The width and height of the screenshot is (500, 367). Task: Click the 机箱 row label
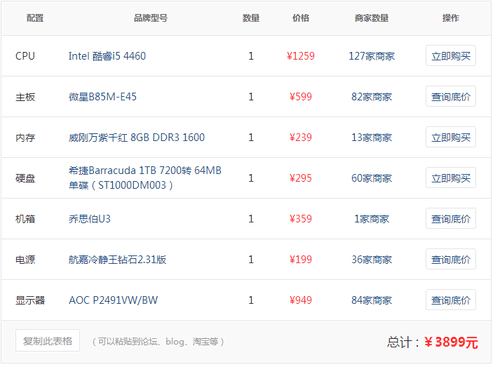click(25, 219)
